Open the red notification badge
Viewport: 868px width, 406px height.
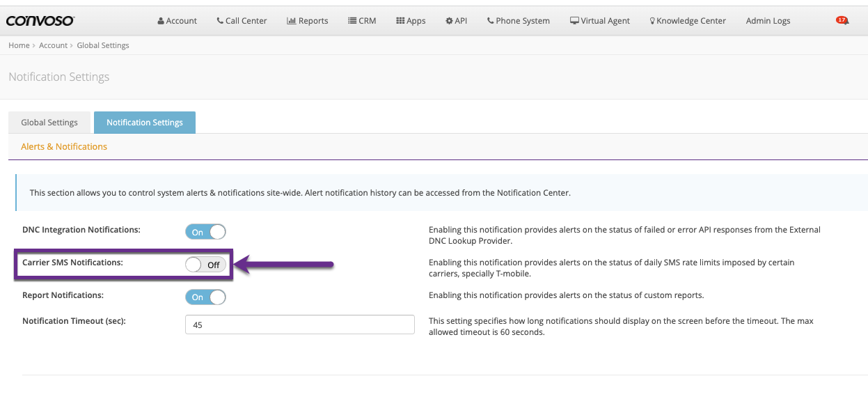(842, 20)
